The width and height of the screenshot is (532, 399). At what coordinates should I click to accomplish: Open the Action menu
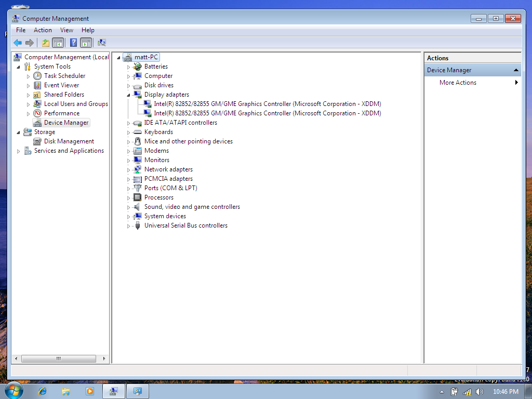43,30
